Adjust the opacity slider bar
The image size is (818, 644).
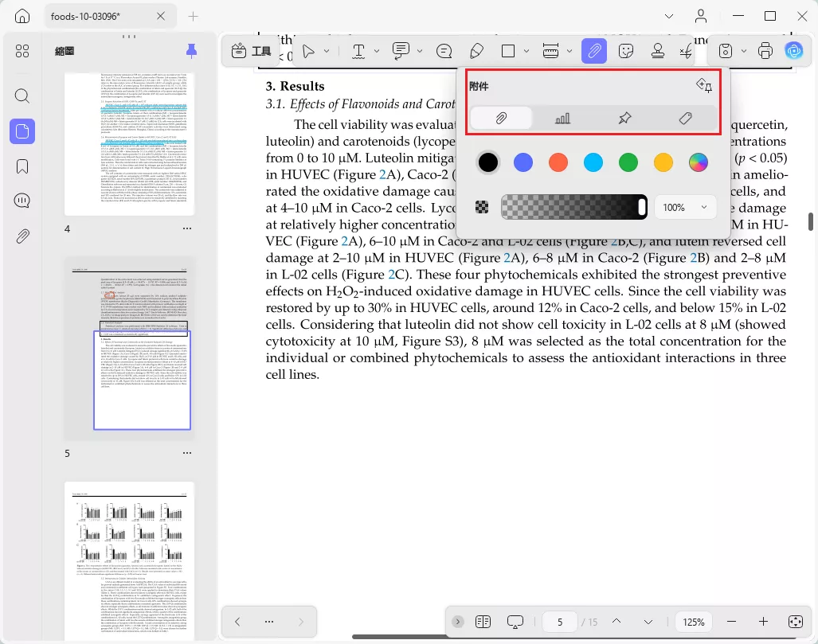tap(573, 207)
